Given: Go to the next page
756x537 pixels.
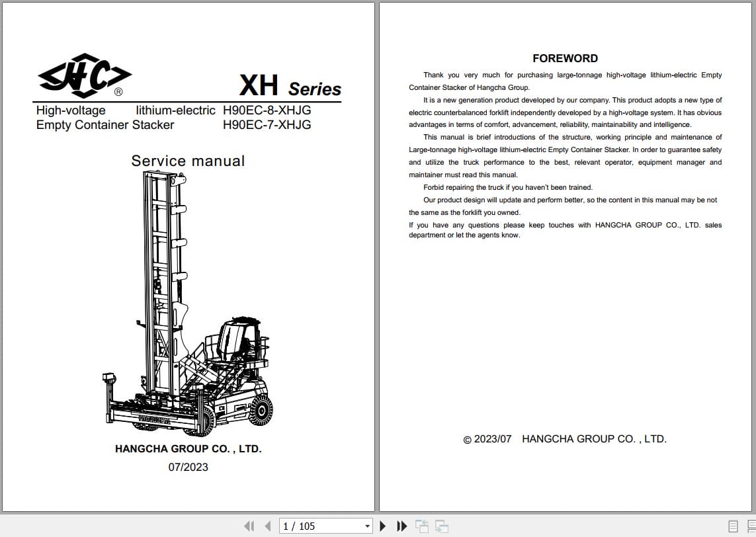Looking at the screenshot, I should 383,526.
